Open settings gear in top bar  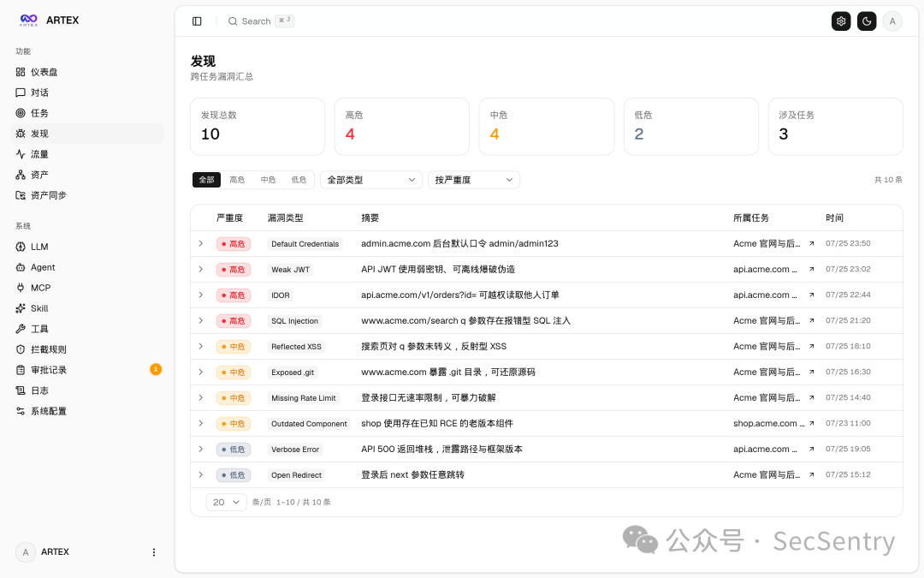(841, 21)
